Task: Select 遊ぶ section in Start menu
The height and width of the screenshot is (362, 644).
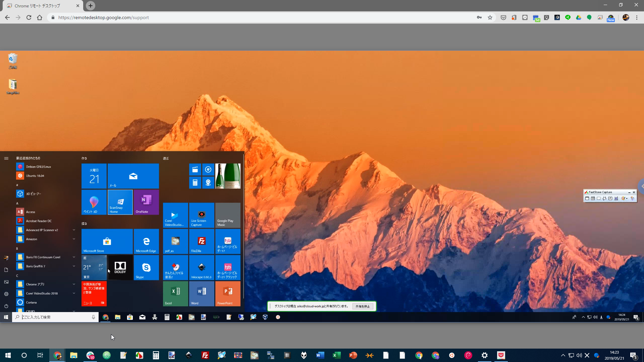Action: coord(166,158)
